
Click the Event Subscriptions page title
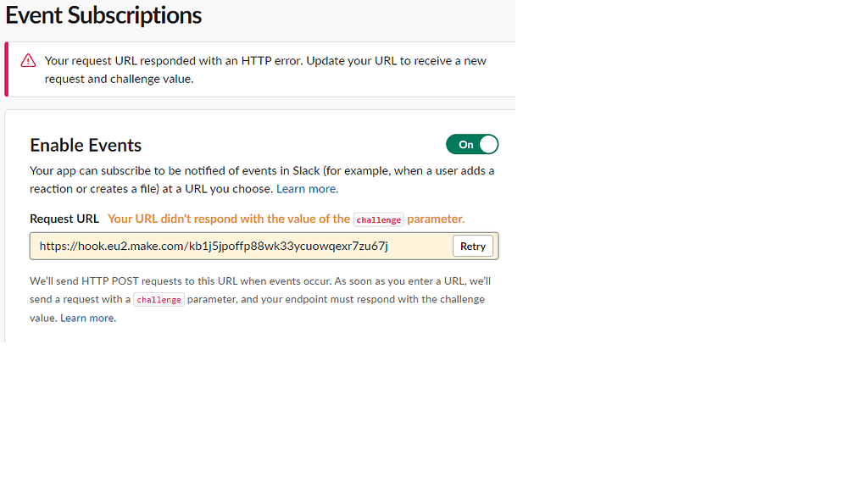pos(103,15)
